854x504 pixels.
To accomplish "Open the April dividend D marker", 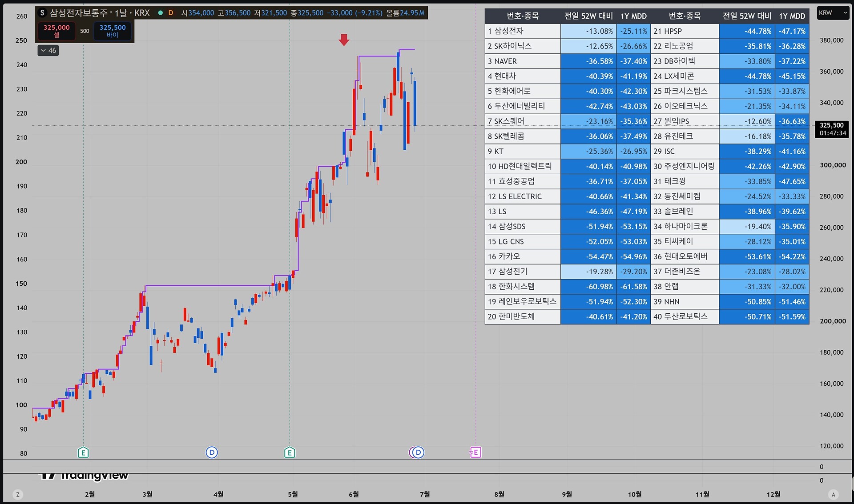I will (212, 452).
